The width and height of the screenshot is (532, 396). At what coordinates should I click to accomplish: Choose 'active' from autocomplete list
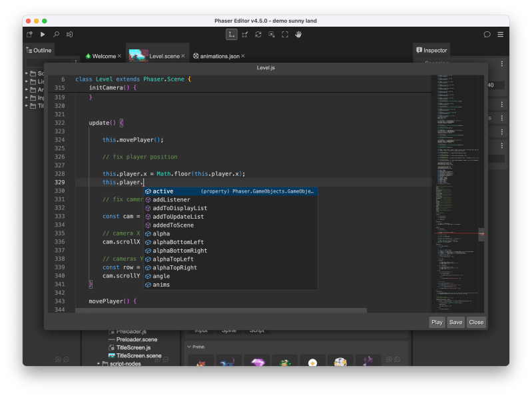click(x=231, y=191)
